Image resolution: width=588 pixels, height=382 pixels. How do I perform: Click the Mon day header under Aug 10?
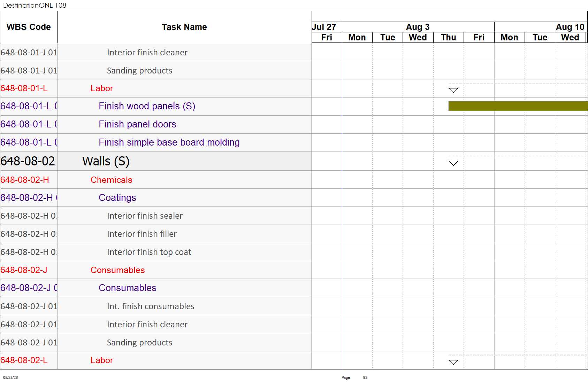[509, 38]
